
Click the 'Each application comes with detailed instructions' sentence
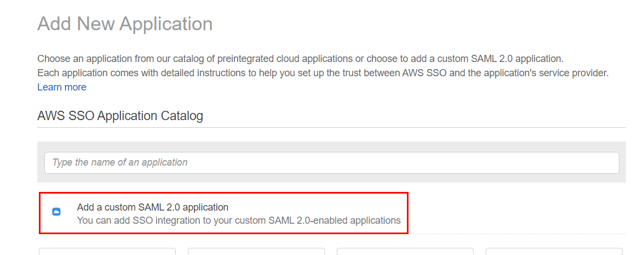pyautogui.click(x=323, y=73)
